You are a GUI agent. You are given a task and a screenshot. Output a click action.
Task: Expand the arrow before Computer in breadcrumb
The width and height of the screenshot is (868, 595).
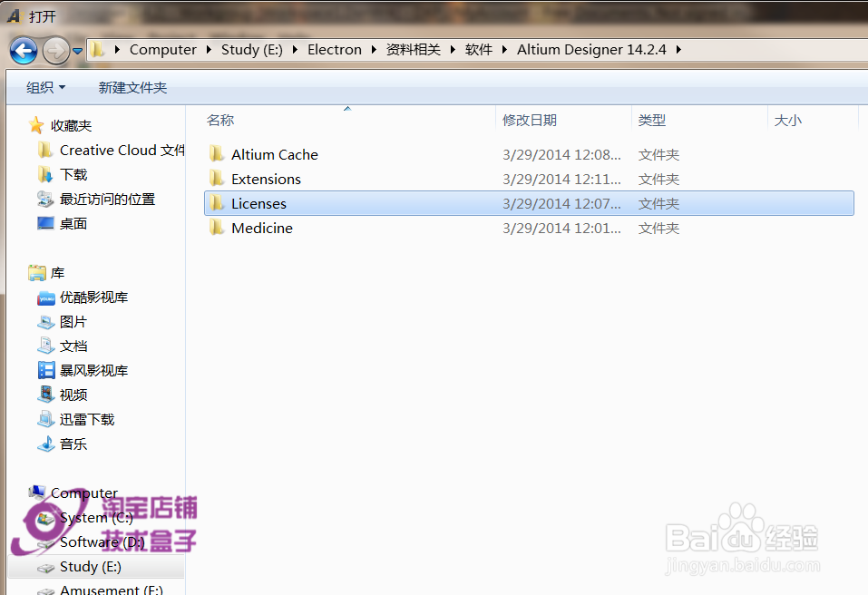click(117, 50)
